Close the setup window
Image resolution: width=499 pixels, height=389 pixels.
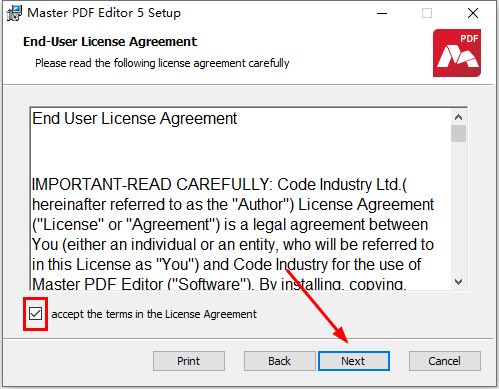click(473, 13)
